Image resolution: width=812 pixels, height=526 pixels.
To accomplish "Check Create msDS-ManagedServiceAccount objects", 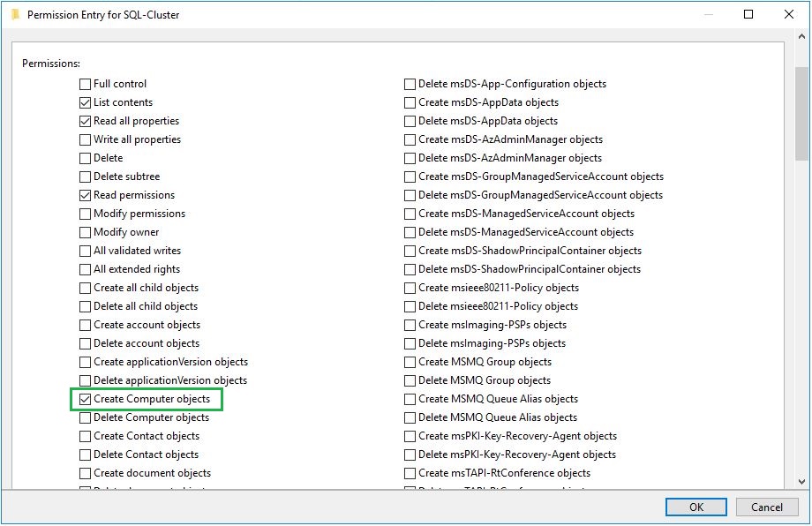I will pos(410,214).
